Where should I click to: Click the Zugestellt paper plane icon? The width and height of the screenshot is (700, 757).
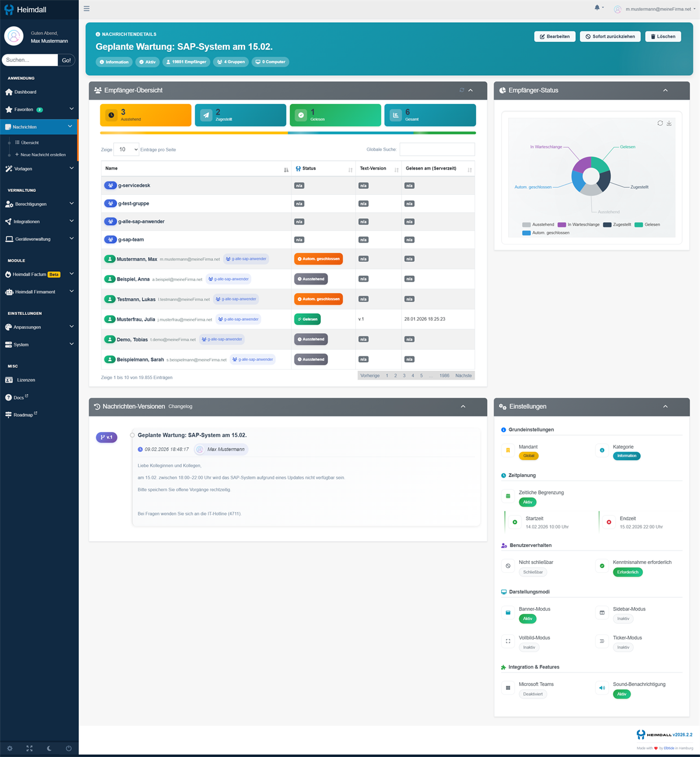pyautogui.click(x=206, y=115)
